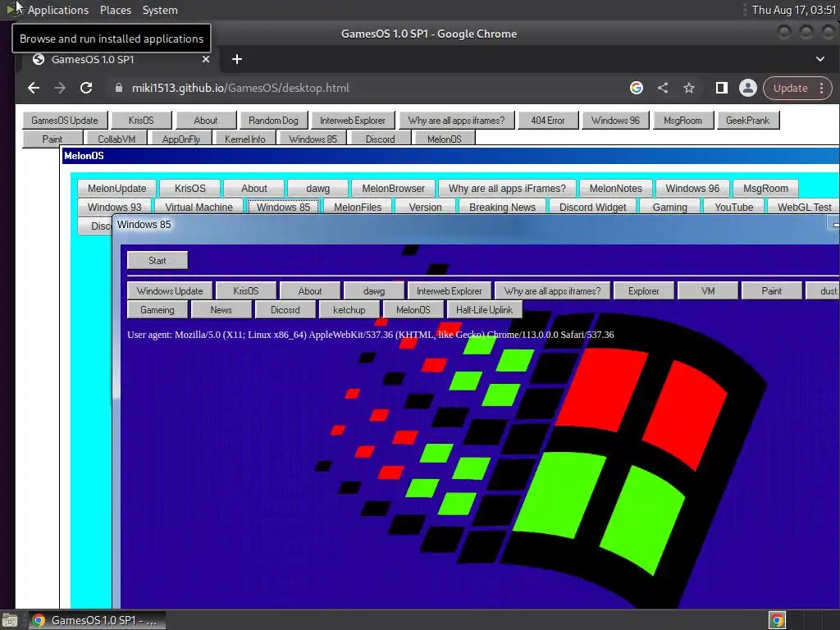Click the News button in Windows 85
The width and height of the screenshot is (840, 630).
(221, 309)
